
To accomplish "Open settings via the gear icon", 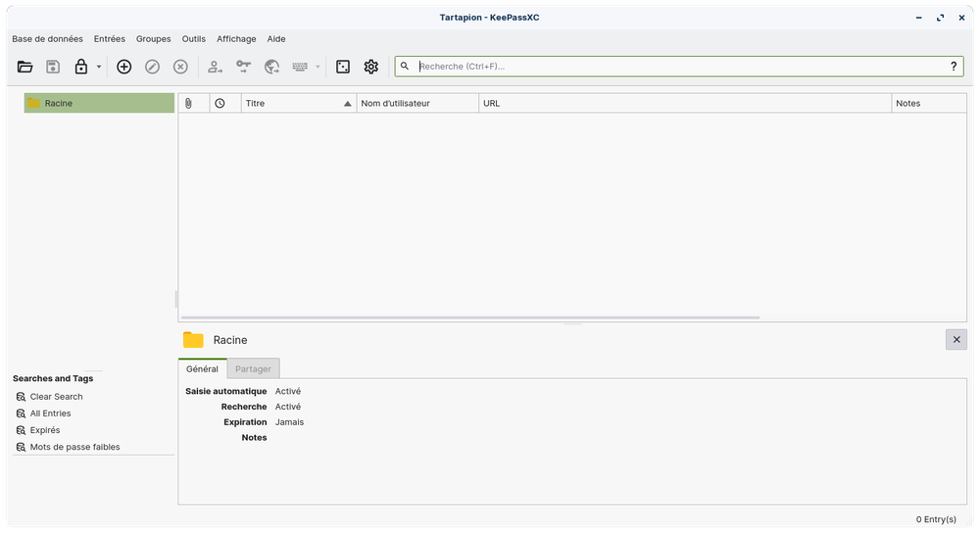I will [x=370, y=67].
